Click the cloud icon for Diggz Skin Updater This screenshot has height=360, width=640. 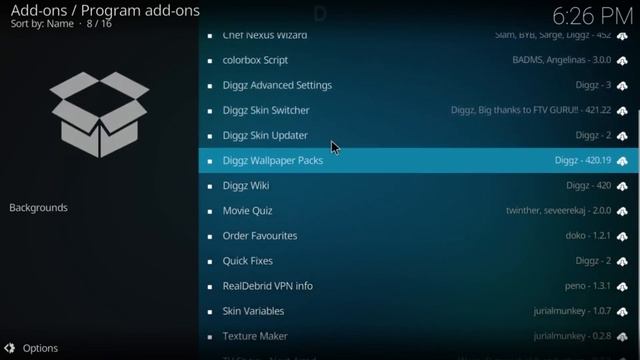622,136
